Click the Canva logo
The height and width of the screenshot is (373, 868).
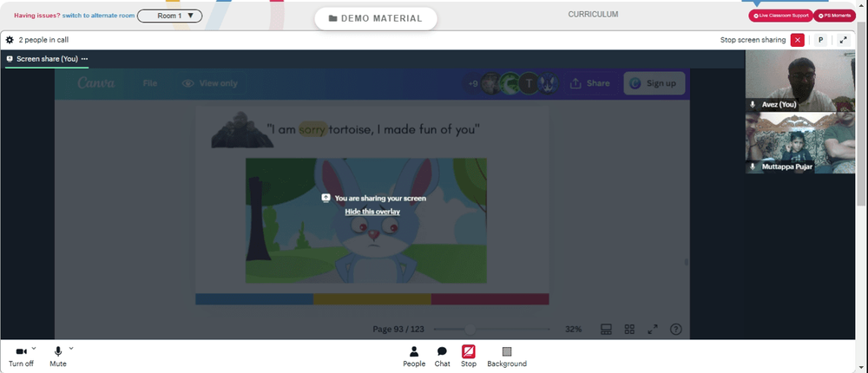(x=95, y=83)
